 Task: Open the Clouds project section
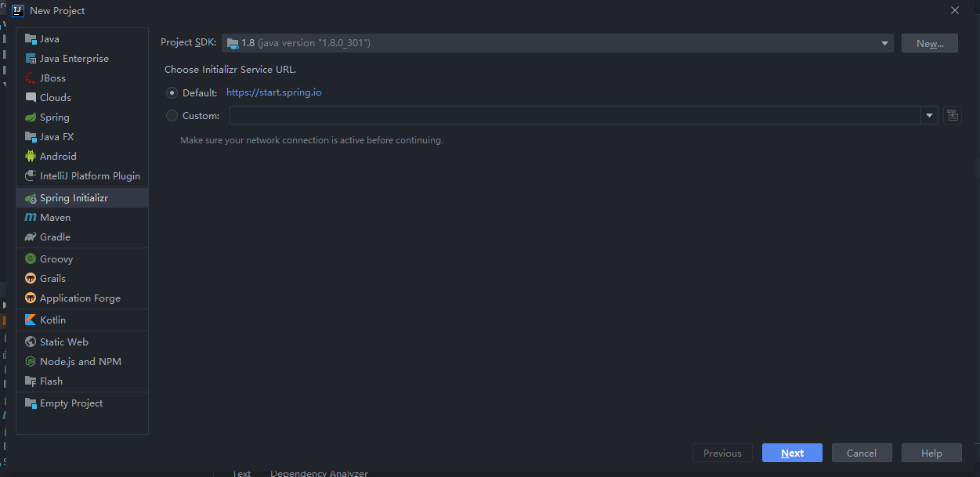[56, 97]
